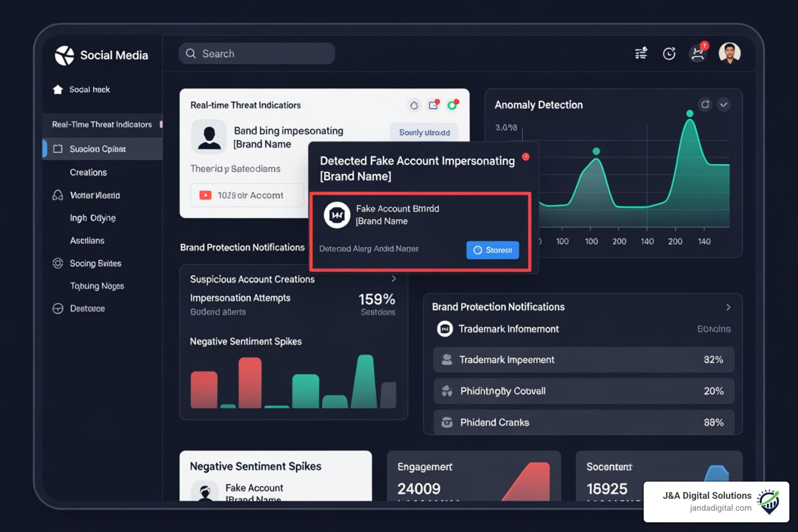Select Creations in the sidebar

[88, 172]
